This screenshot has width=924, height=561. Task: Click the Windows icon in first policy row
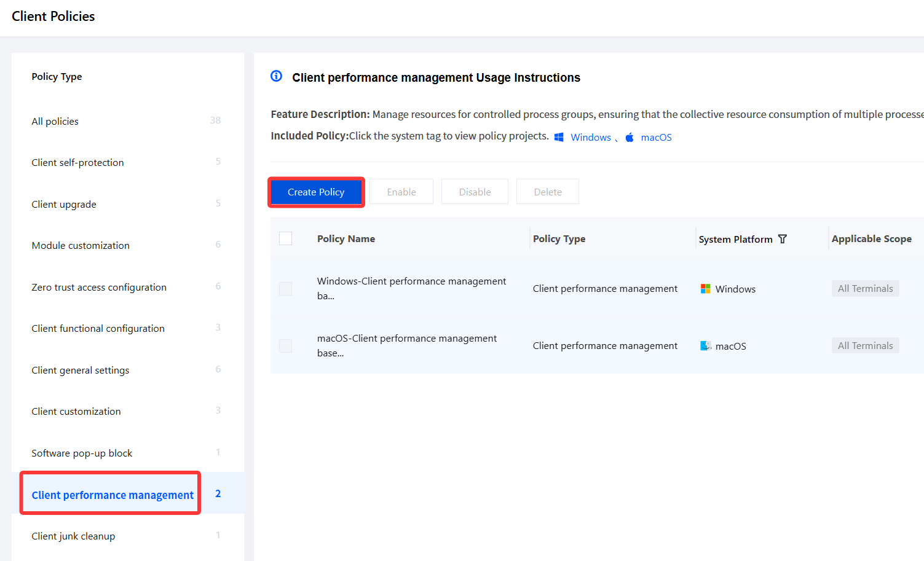click(706, 289)
